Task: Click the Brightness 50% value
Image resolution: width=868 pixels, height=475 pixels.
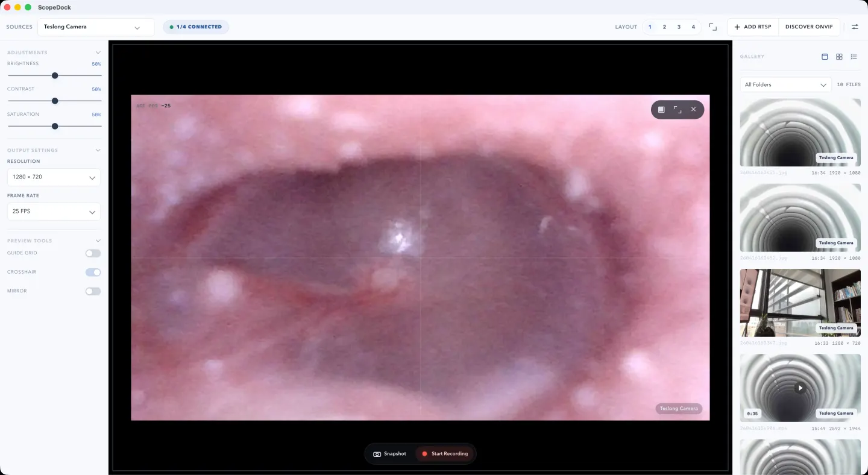Action: coord(96,64)
